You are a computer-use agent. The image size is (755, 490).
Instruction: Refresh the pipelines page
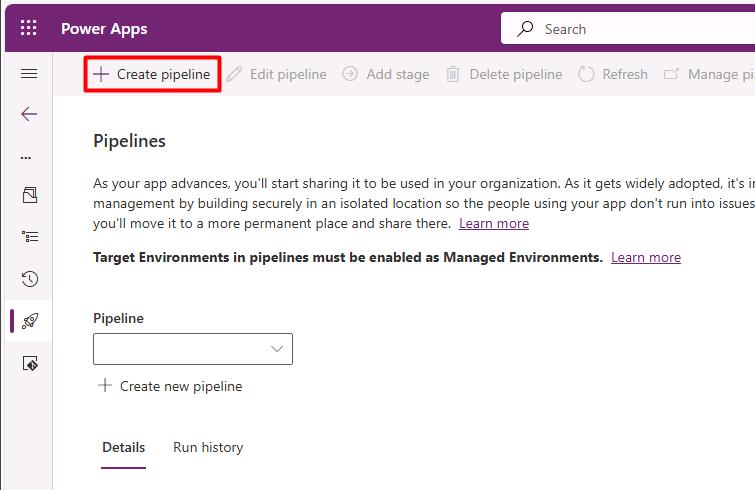pos(612,74)
